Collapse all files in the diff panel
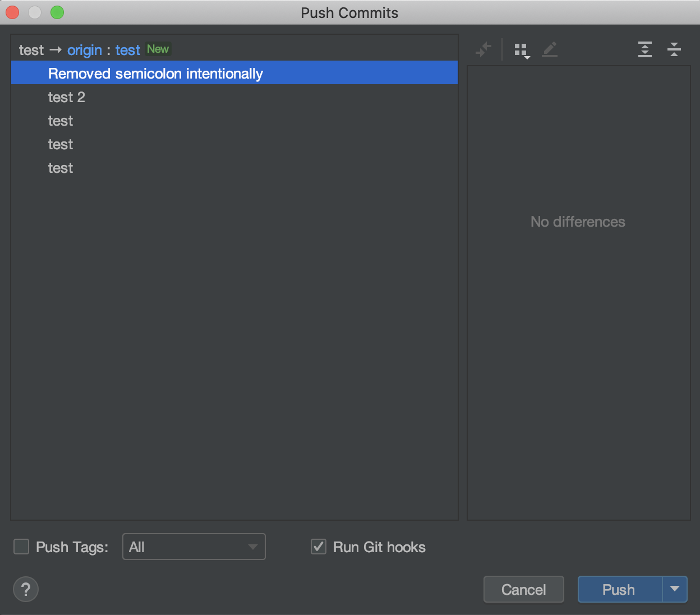This screenshot has height=615, width=700. (x=674, y=49)
